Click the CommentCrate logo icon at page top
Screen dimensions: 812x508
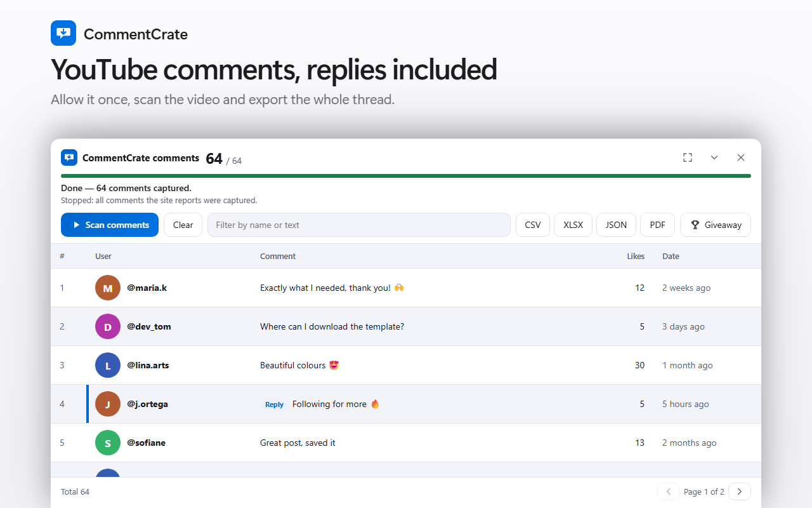pos(63,33)
